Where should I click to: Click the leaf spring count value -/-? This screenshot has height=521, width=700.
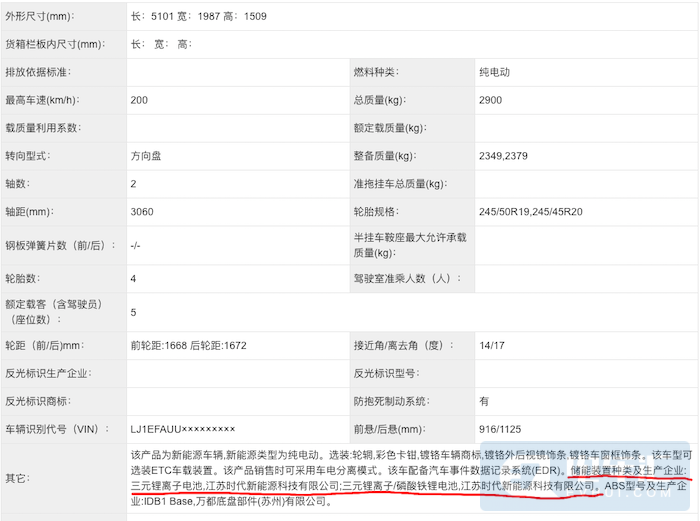[136, 245]
